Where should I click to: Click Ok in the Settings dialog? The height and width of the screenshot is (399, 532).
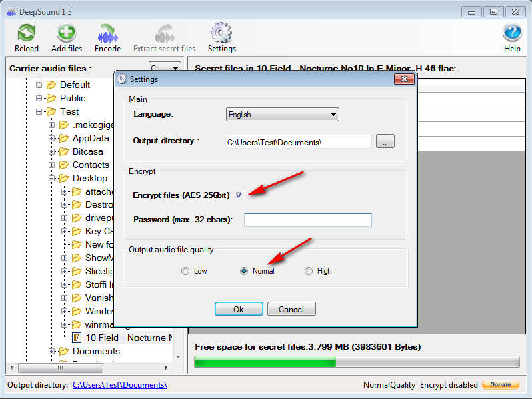click(239, 309)
